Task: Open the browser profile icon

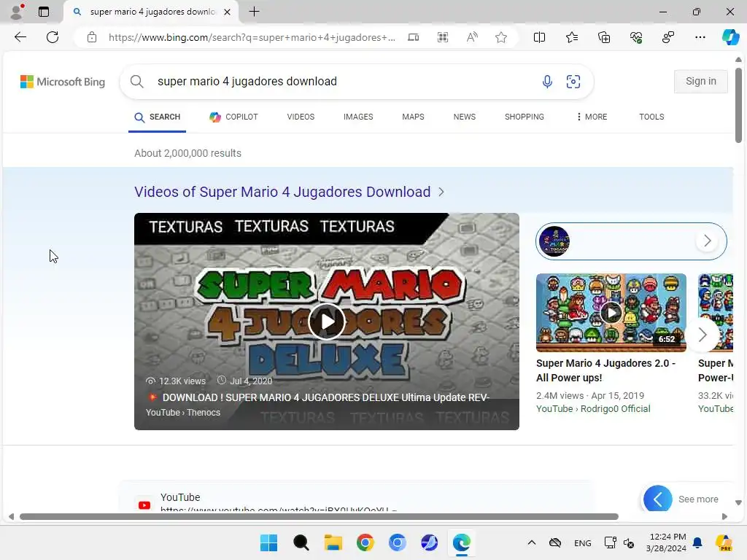Action: 18,12
